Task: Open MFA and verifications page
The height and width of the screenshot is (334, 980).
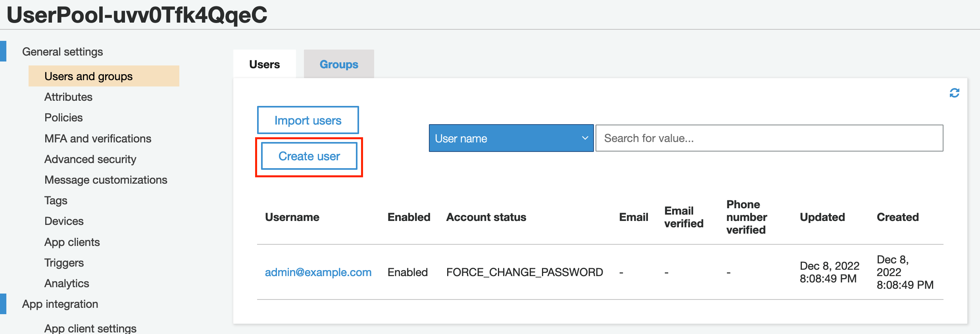Action: (98, 138)
